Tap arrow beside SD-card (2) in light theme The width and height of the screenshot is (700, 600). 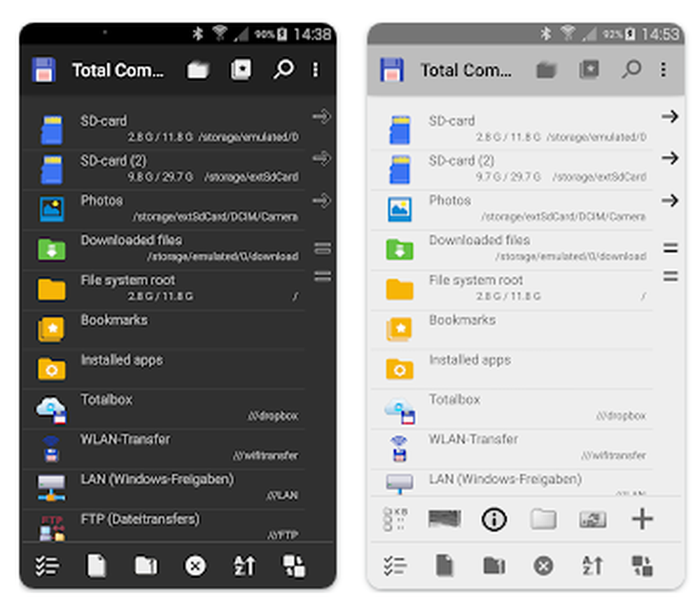click(x=670, y=158)
